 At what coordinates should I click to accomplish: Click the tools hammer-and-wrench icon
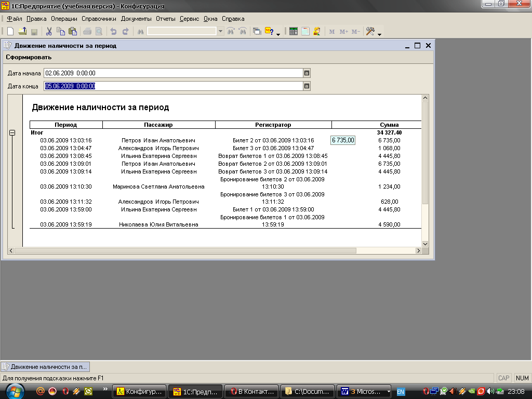pyautogui.click(x=370, y=31)
